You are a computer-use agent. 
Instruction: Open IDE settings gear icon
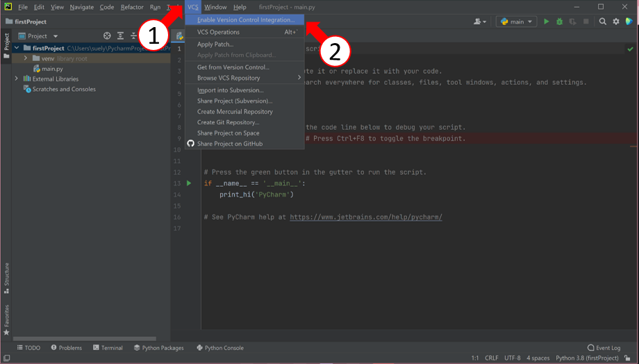[616, 22]
